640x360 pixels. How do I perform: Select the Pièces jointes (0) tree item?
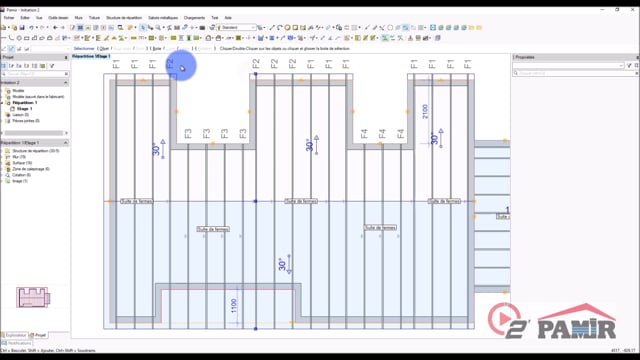(26, 121)
